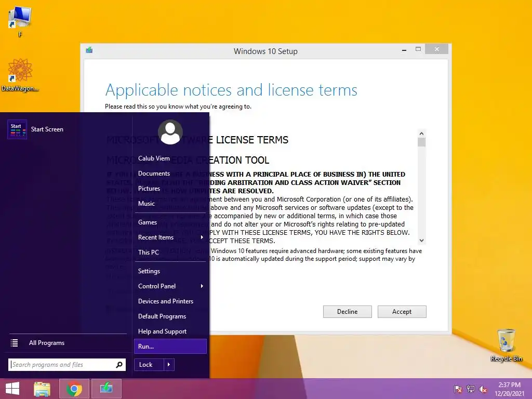Click the Decline button
Viewport: 532px width, 399px height.
point(347,312)
